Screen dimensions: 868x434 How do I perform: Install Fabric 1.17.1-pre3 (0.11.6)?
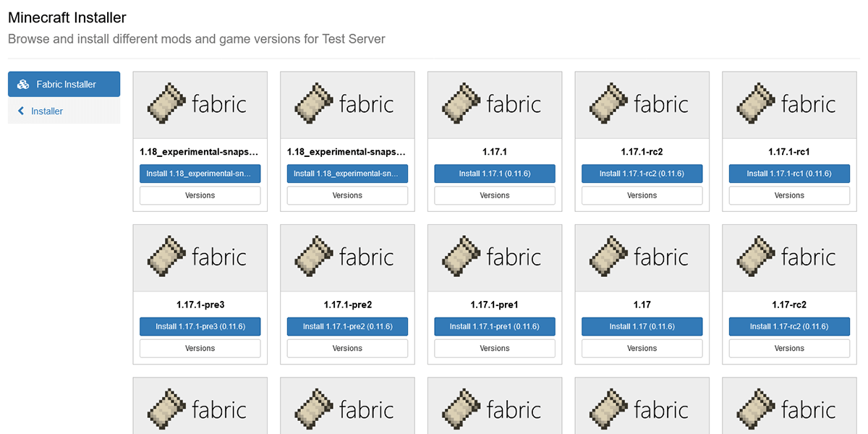tap(200, 326)
